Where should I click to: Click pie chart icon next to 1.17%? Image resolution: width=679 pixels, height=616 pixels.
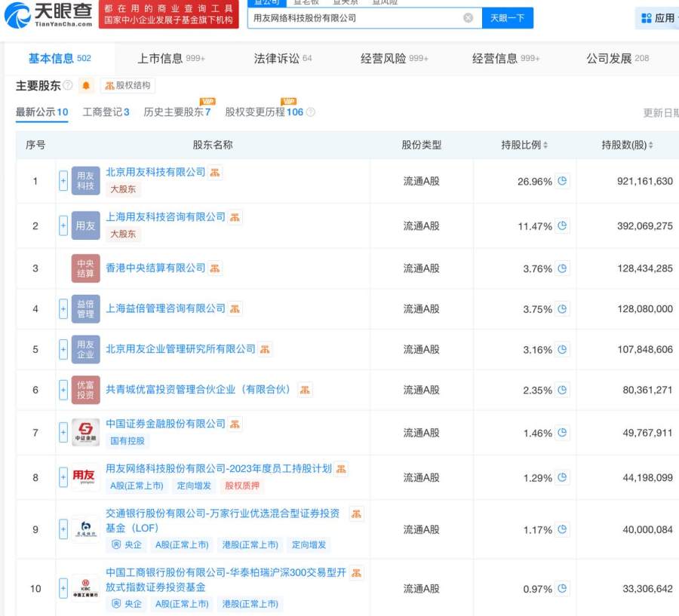pyautogui.click(x=562, y=529)
